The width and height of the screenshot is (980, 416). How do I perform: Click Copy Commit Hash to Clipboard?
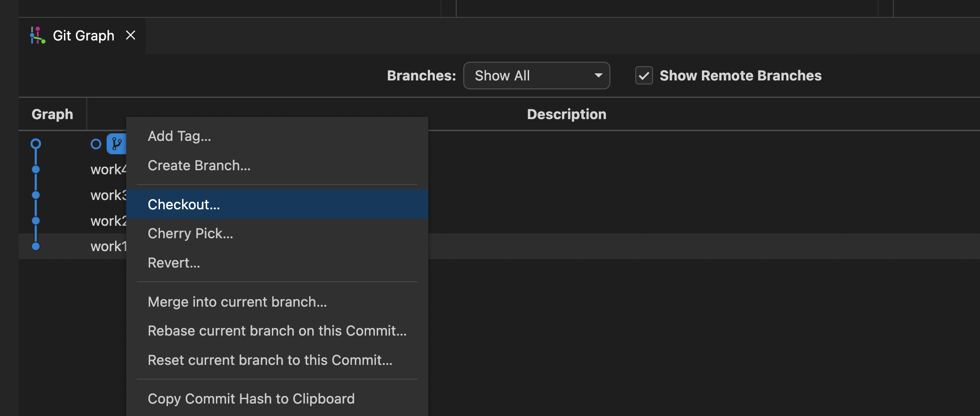[251, 398]
